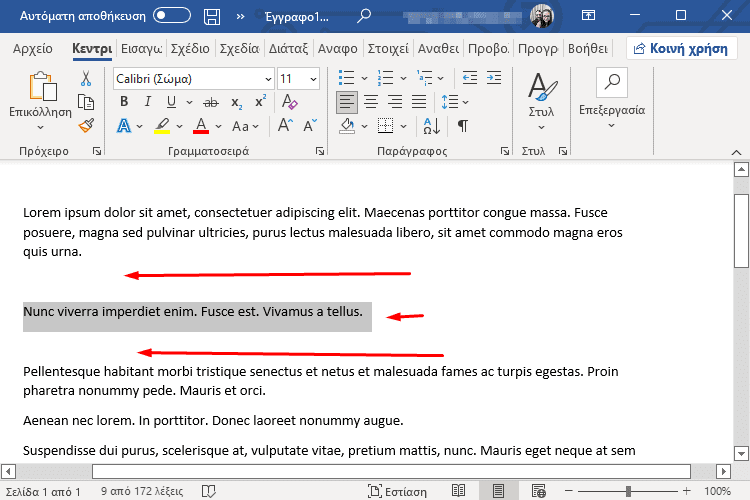Click the Copy icon

(86, 102)
